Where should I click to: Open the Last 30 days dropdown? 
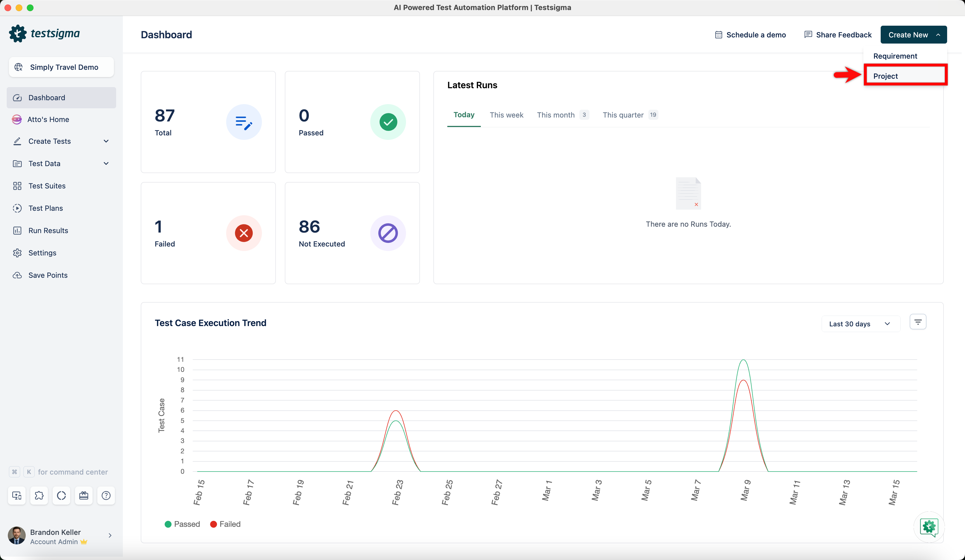(x=860, y=324)
